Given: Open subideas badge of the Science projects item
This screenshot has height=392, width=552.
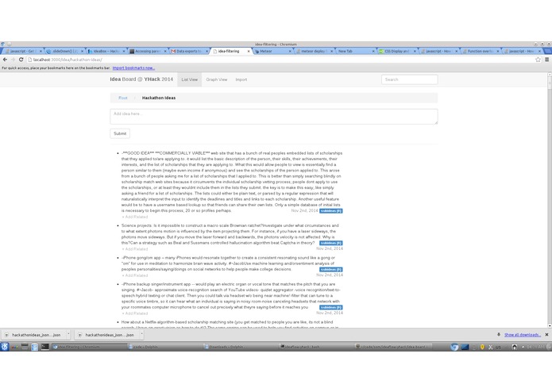Looking at the screenshot, I should (331, 243).
